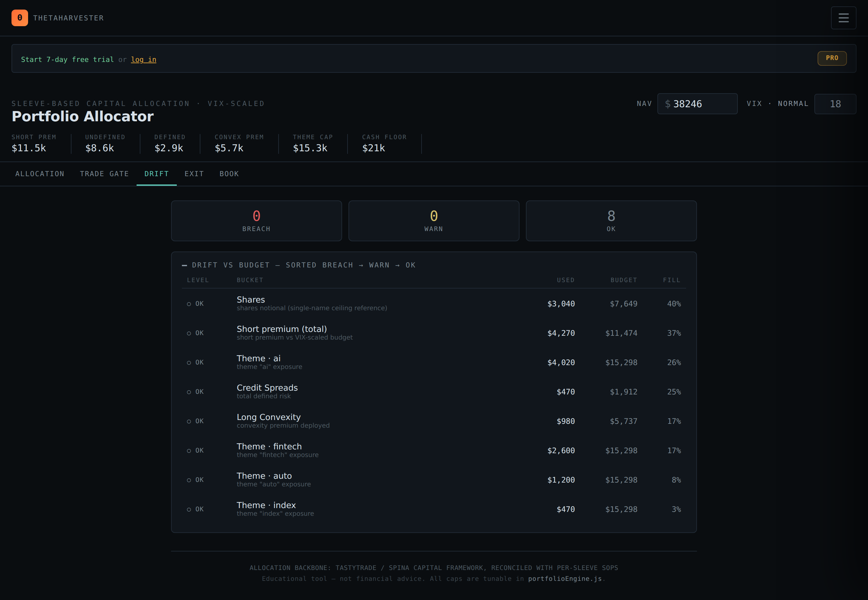Screen dimensions: 868x600
Task: Click the orange ThetaHarvester logo icon
Action: 19,18
